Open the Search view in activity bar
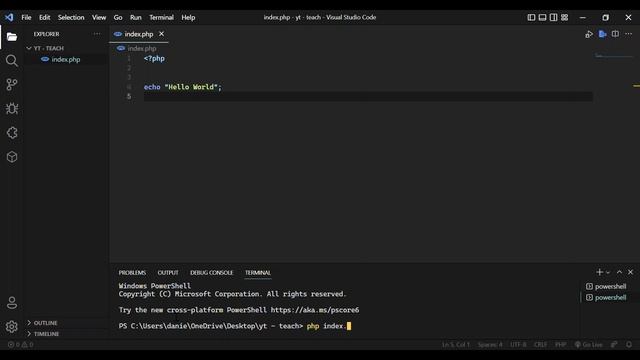 (12, 61)
